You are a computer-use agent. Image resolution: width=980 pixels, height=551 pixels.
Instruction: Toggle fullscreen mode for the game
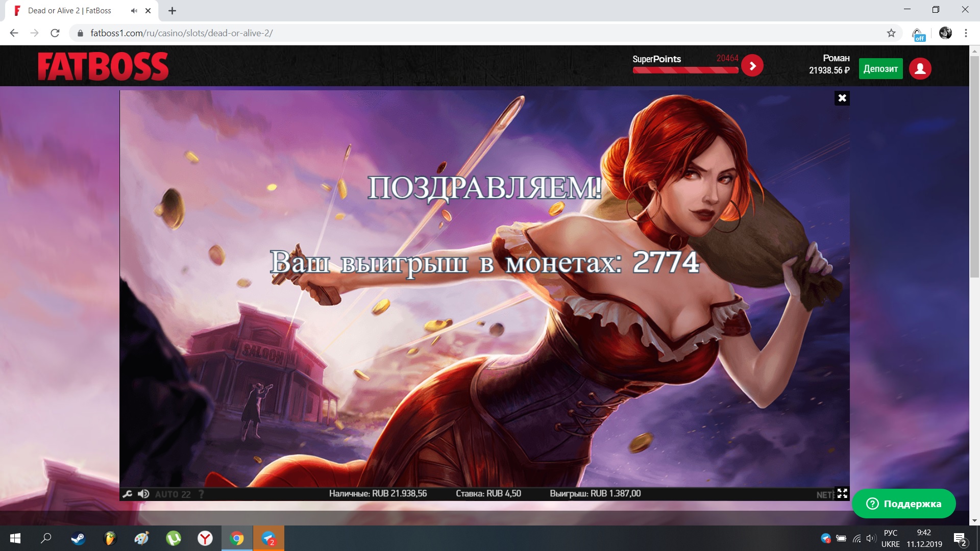click(x=842, y=493)
